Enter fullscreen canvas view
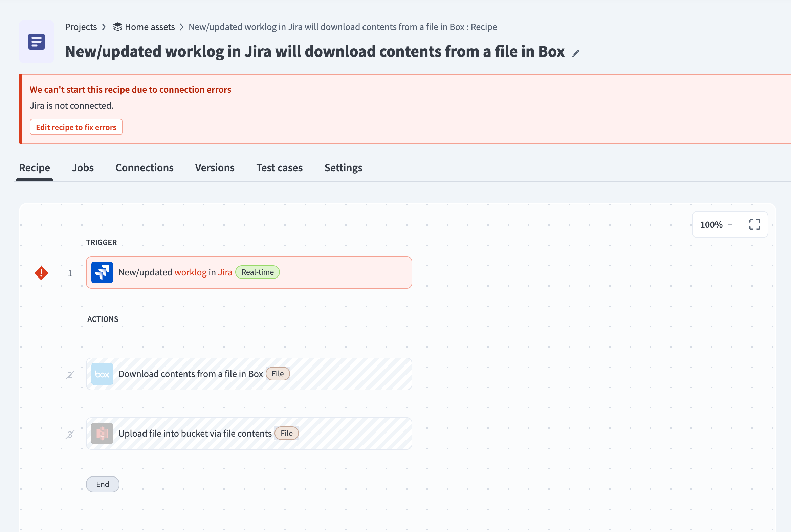791x532 pixels. 754,224
